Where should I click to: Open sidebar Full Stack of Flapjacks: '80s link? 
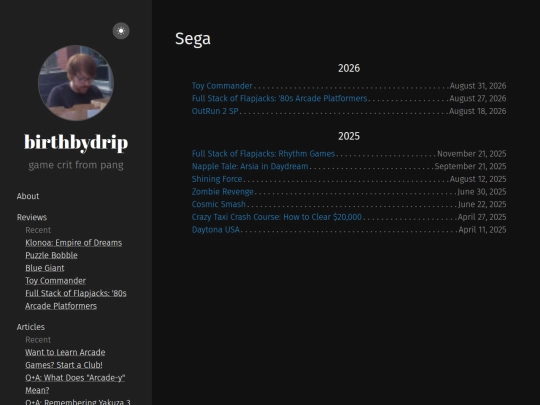[x=76, y=300]
